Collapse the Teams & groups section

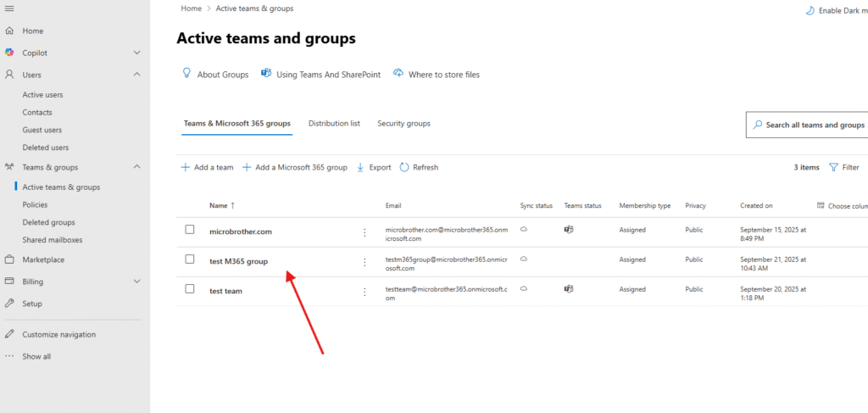137,167
